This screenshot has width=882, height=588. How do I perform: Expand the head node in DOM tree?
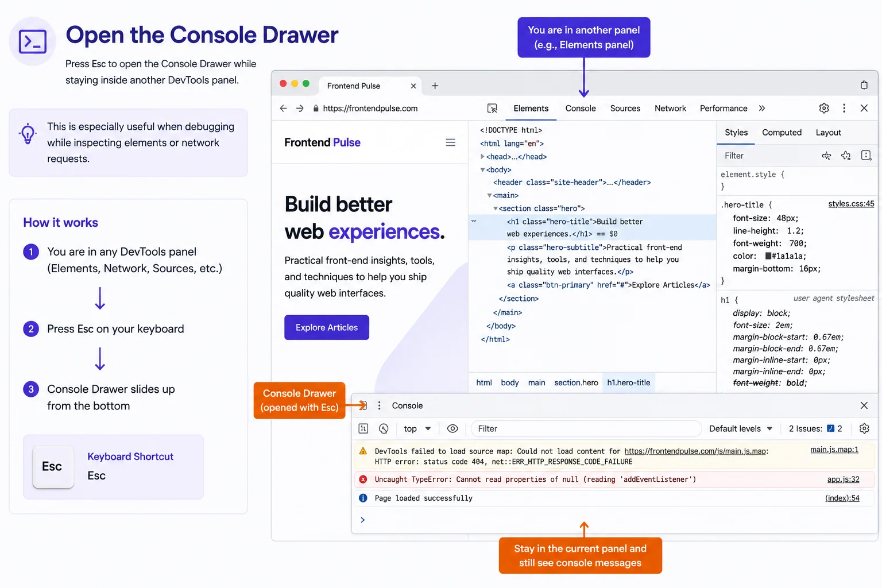coord(482,157)
